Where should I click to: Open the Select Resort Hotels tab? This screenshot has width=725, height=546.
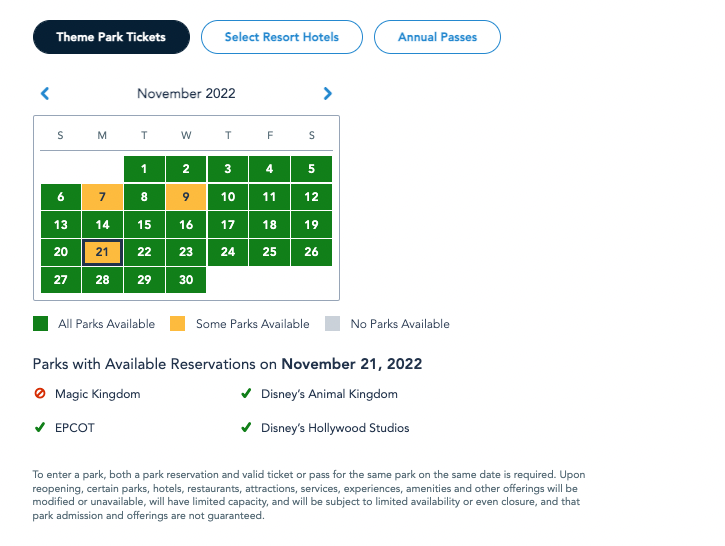pos(281,37)
